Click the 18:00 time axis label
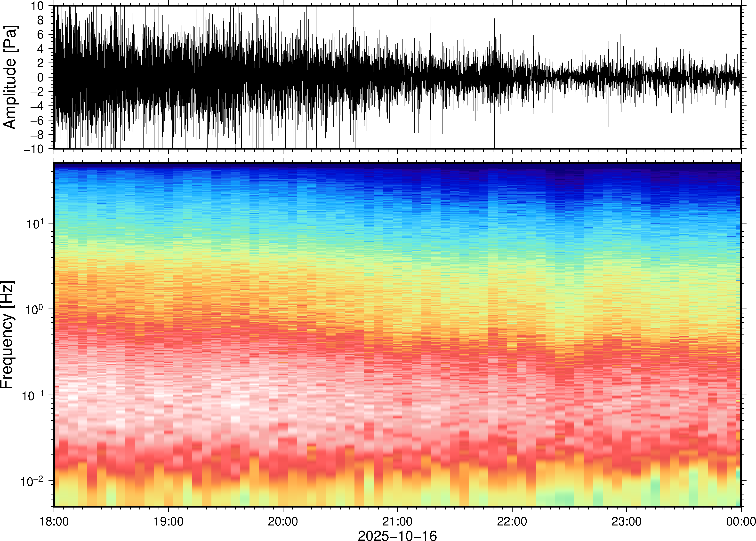The height and width of the screenshot is (541, 756). pos(54,521)
